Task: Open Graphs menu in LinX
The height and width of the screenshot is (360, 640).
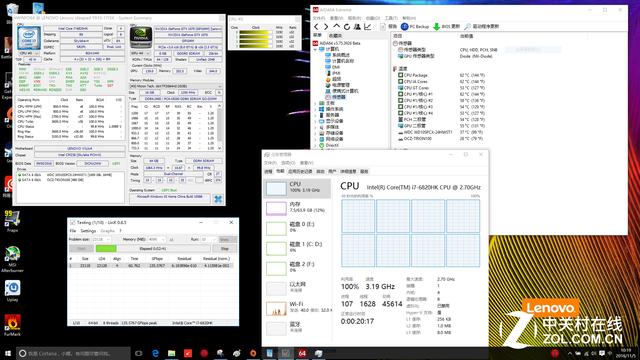Action: coord(108,231)
